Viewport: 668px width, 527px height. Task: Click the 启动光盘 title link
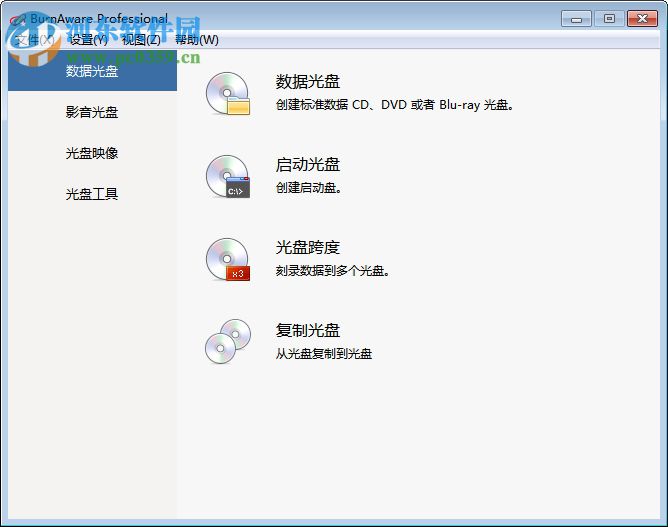(308, 165)
